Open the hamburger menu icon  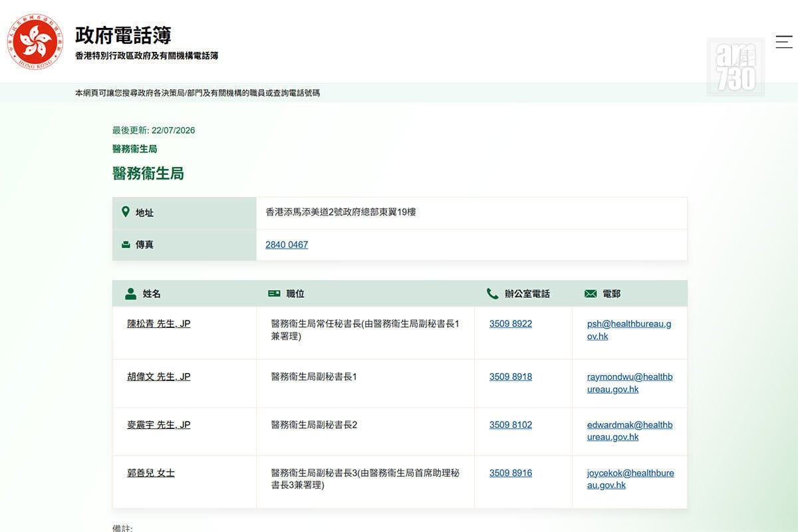pos(784,41)
